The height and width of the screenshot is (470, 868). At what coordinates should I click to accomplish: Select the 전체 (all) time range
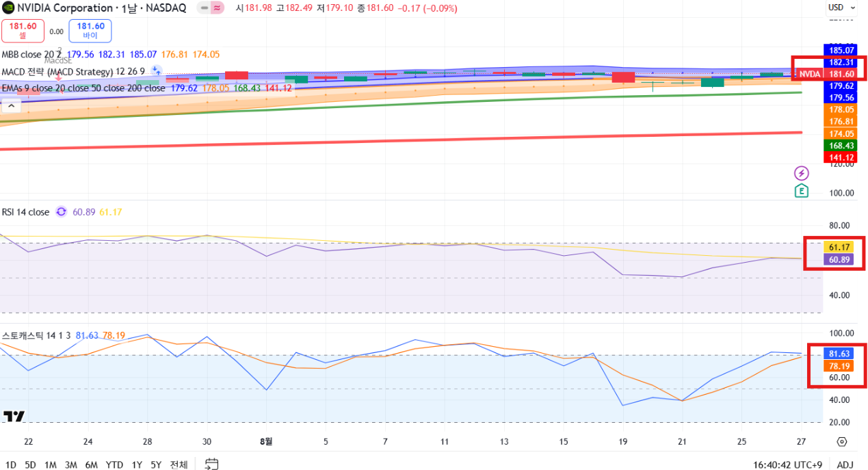pos(179,465)
